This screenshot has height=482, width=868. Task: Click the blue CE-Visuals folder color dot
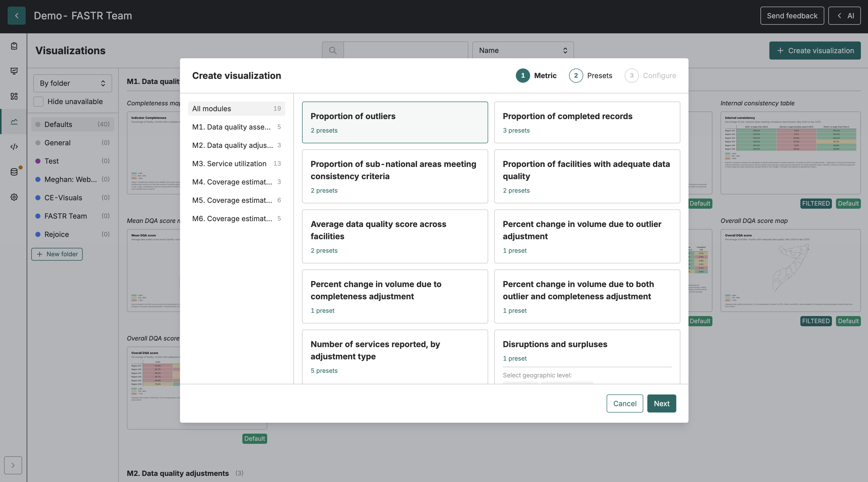click(x=38, y=198)
